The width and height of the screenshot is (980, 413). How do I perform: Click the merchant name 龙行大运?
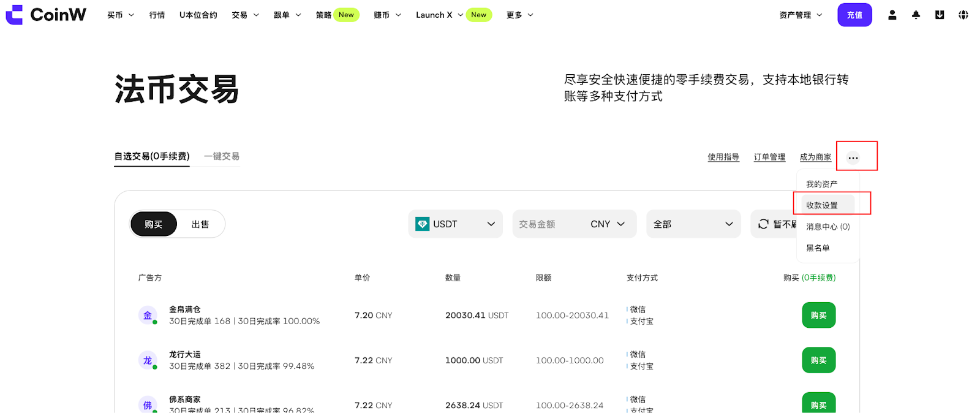point(185,354)
